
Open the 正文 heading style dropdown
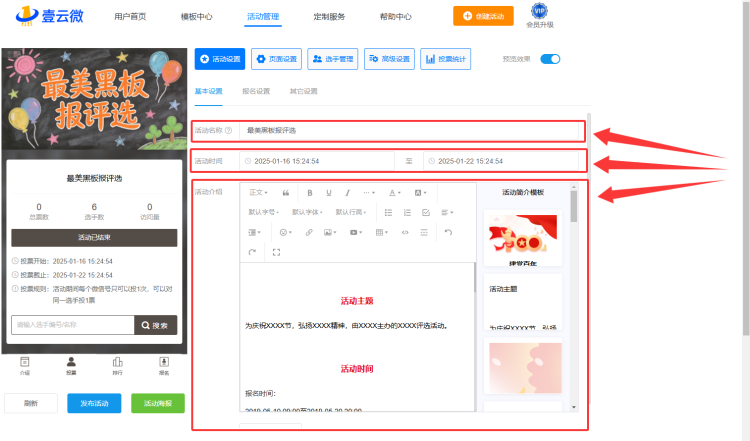pos(258,193)
